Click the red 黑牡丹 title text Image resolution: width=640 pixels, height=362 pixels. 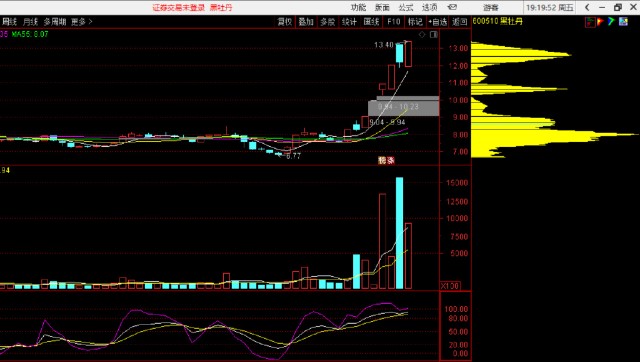pyautogui.click(x=221, y=7)
